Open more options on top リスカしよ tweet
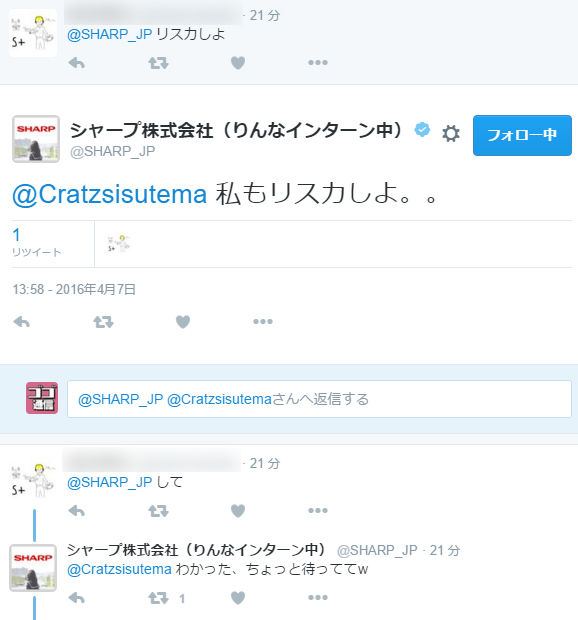The width and height of the screenshot is (578, 620). pos(318,62)
